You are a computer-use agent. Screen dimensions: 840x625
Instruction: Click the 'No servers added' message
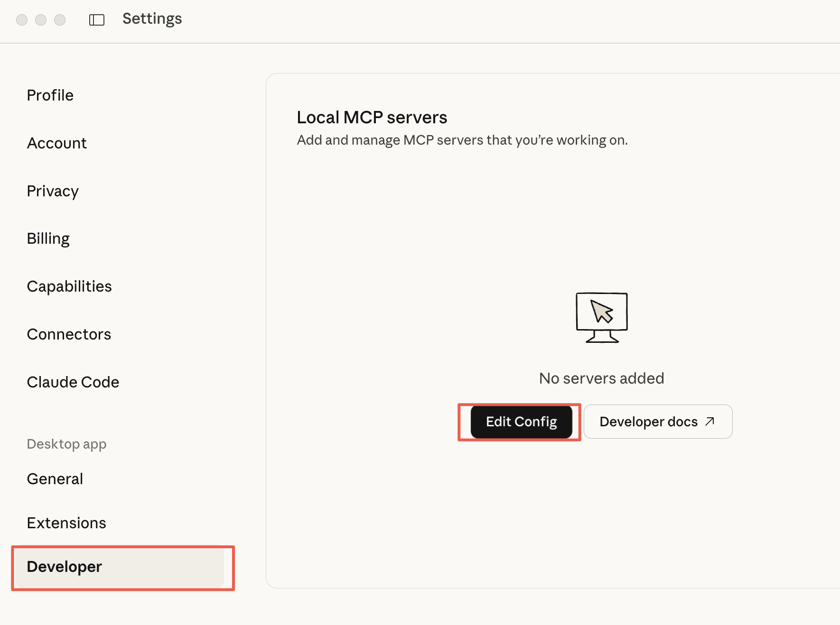(x=601, y=378)
